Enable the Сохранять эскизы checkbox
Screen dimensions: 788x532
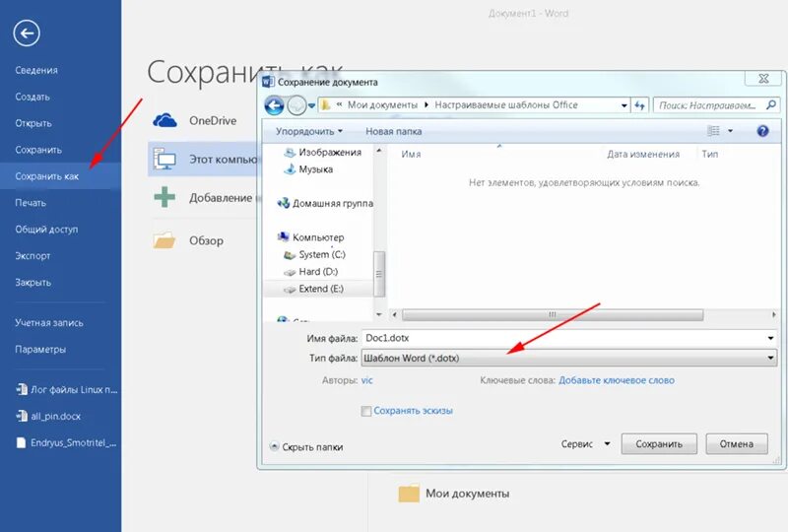[365, 412]
